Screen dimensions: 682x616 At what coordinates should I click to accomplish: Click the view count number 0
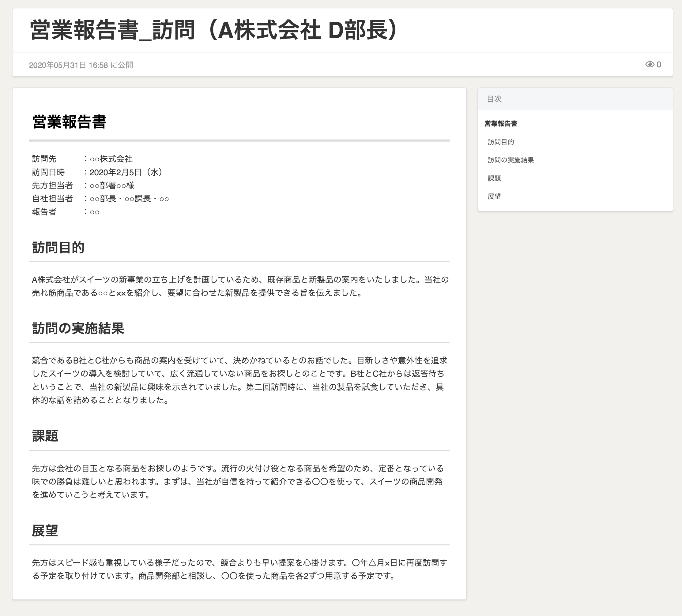(x=659, y=65)
